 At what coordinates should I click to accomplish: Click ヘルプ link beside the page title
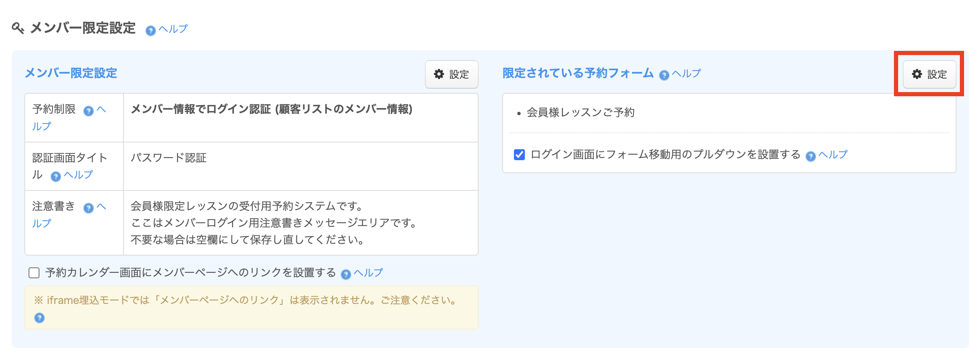[173, 29]
